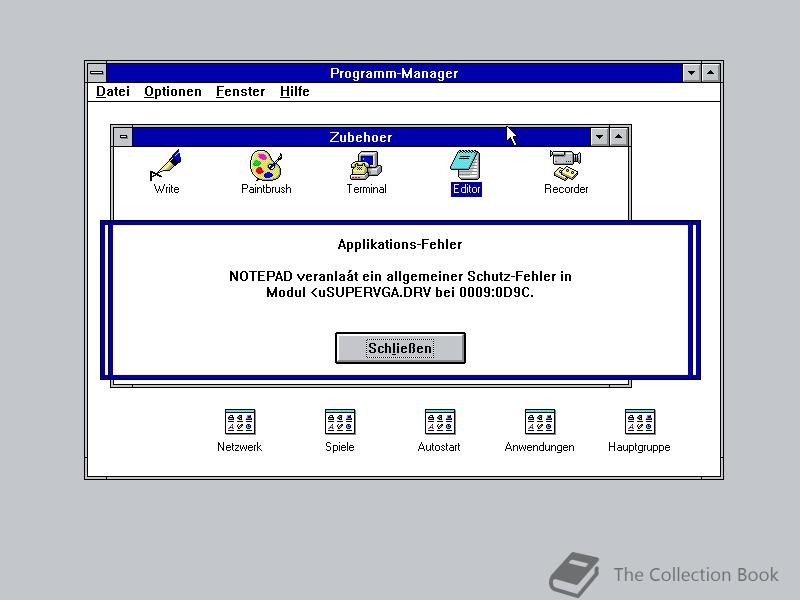Select the Recorder camera icon
The height and width of the screenshot is (600, 800).
point(565,165)
